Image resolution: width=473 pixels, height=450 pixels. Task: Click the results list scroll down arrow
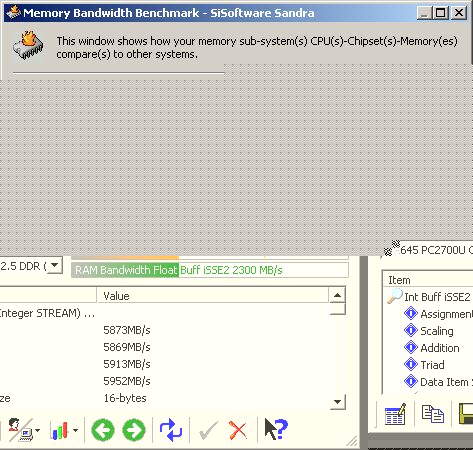click(337, 402)
